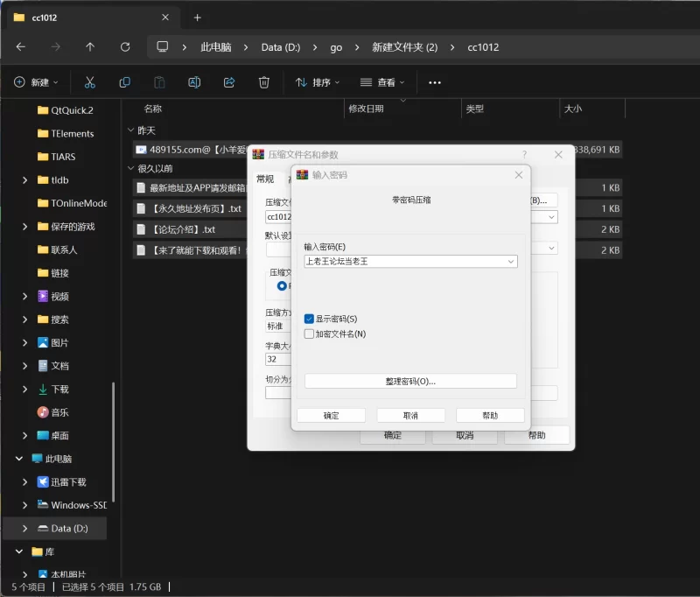Click the help question mark of archive dialog
The height and width of the screenshot is (597, 700).
click(524, 154)
